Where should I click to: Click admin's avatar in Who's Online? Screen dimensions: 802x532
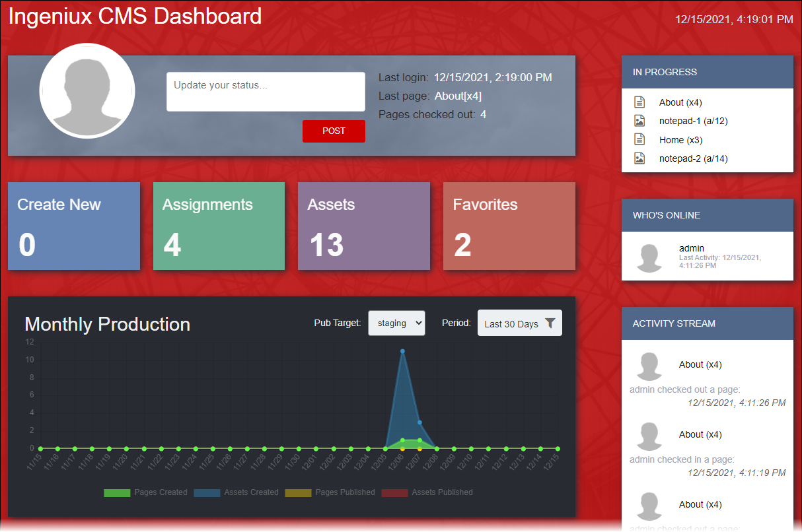[x=649, y=258]
